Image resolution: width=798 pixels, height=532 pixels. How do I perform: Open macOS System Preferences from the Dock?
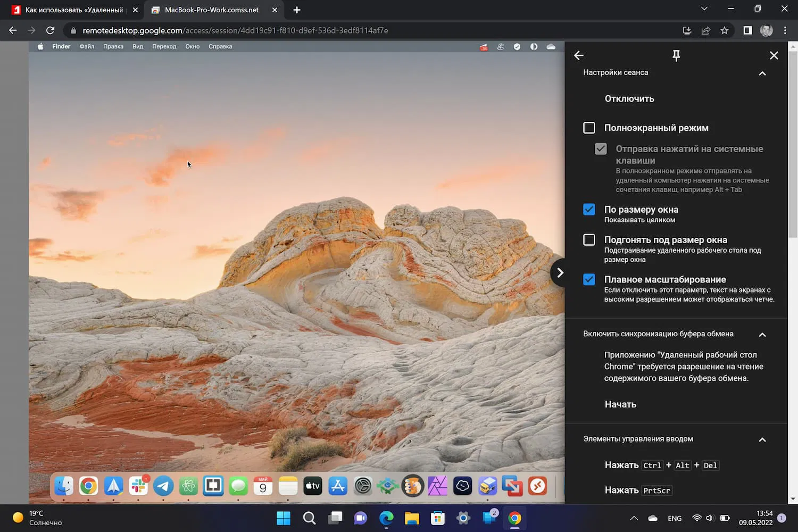(362, 486)
